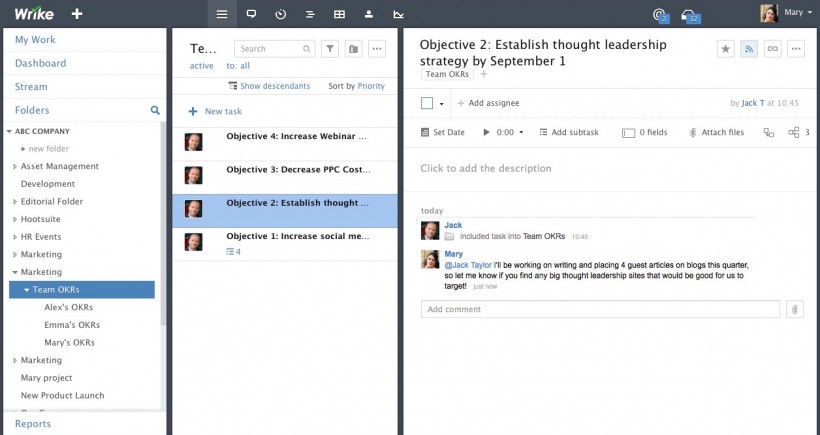This screenshot has height=435, width=820.
Task: Open My Work in sidebar
Action: pyautogui.click(x=35, y=40)
